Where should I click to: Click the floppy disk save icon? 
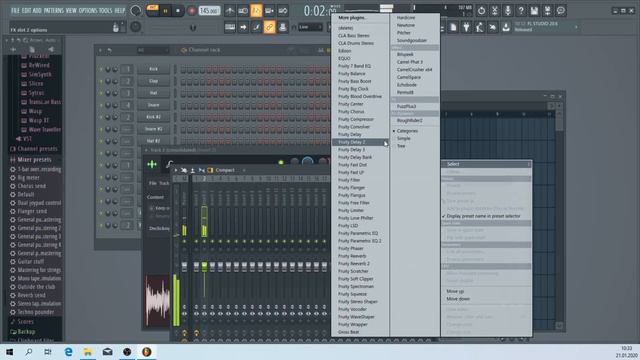(x=534, y=11)
